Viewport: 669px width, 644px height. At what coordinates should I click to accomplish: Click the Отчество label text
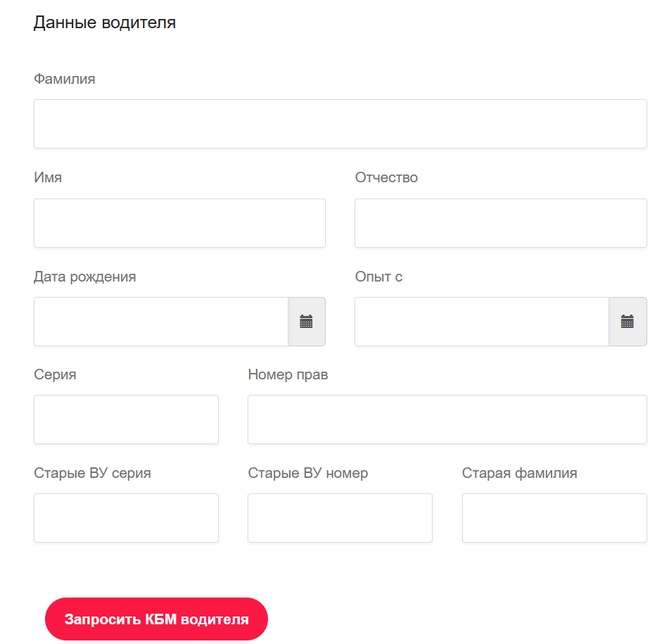(386, 177)
